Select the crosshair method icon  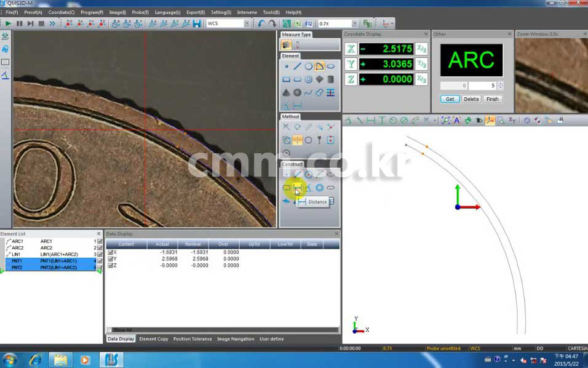pos(297,140)
